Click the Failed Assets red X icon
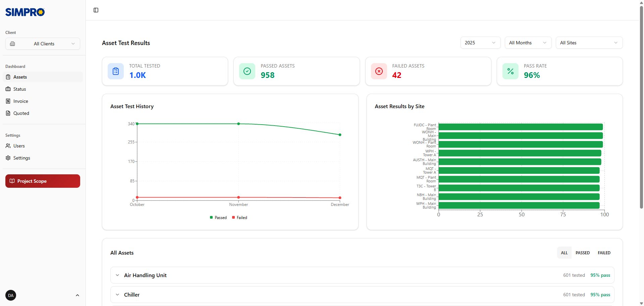Image resolution: width=644 pixels, height=306 pixels. (379, 71)
